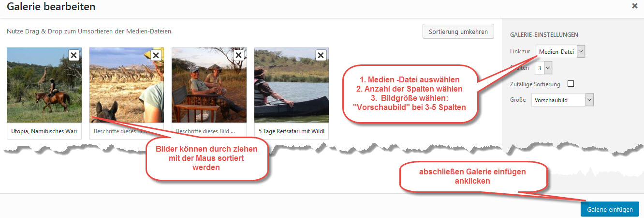The height and width of the screenshot is (218, 644).
Task: Click the Sortierung umkehren button
Action: 458,32
